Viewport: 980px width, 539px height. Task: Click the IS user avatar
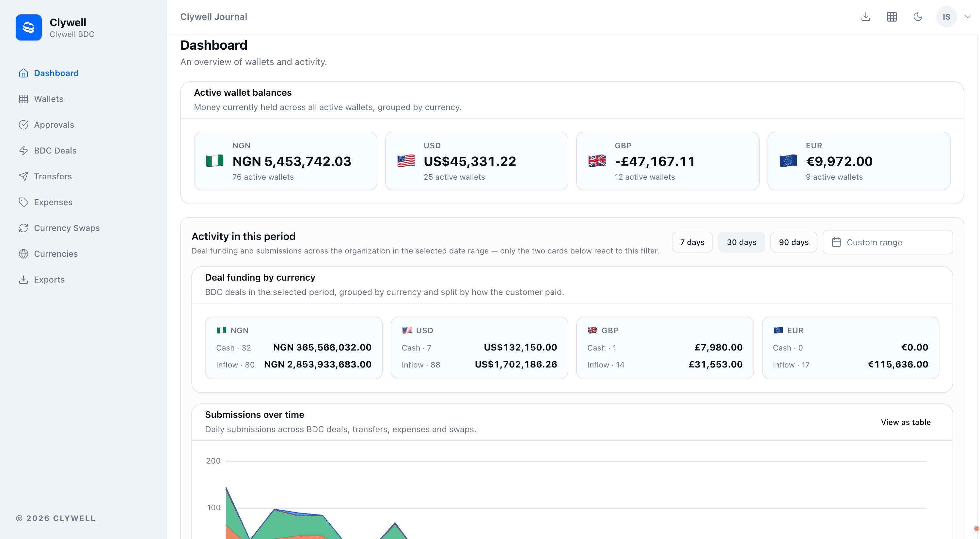click(946, 17)
